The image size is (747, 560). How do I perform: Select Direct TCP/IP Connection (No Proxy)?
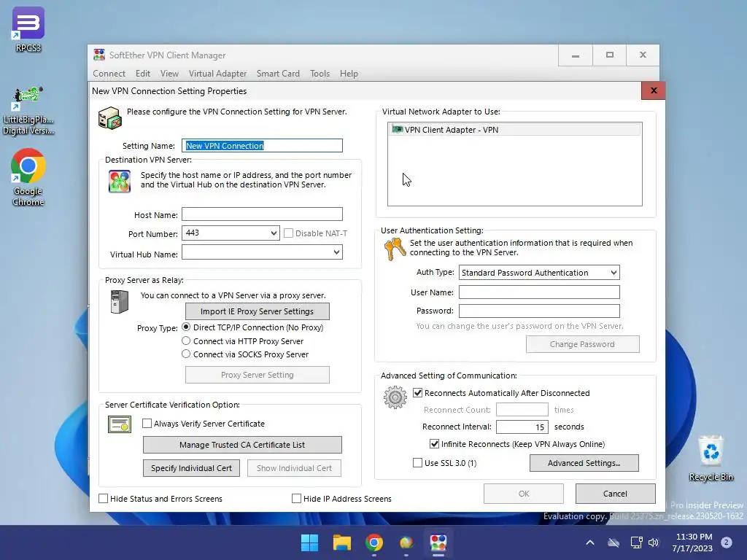pos(186,327)
